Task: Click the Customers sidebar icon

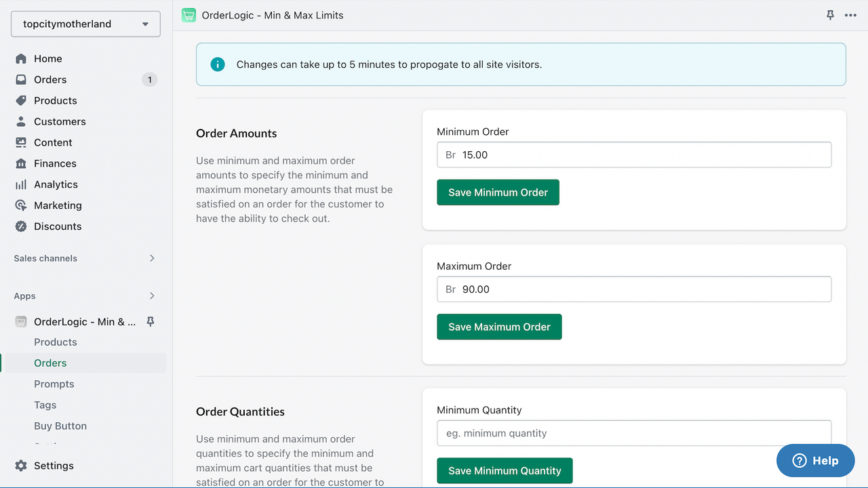Action: click(21, 121)
